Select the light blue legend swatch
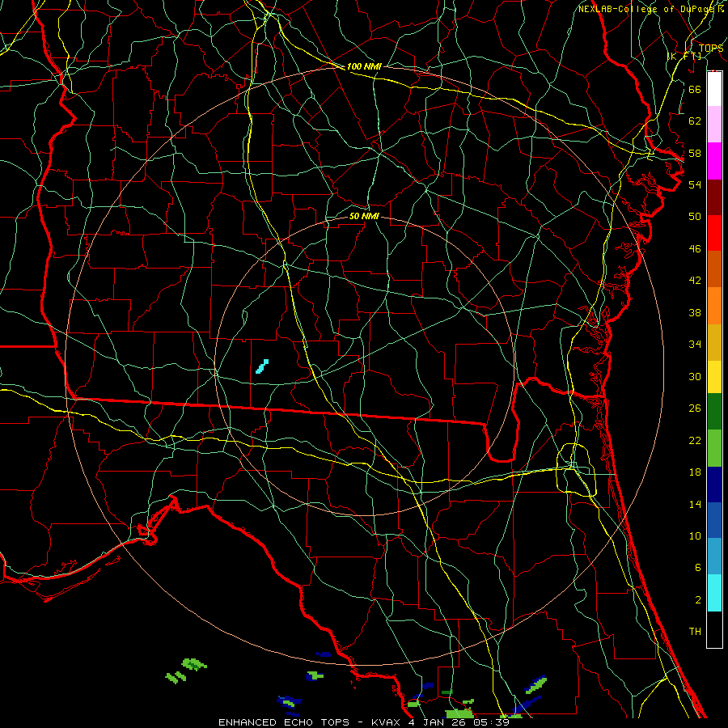The image size is (728, 728). click(x=714, y=556)
